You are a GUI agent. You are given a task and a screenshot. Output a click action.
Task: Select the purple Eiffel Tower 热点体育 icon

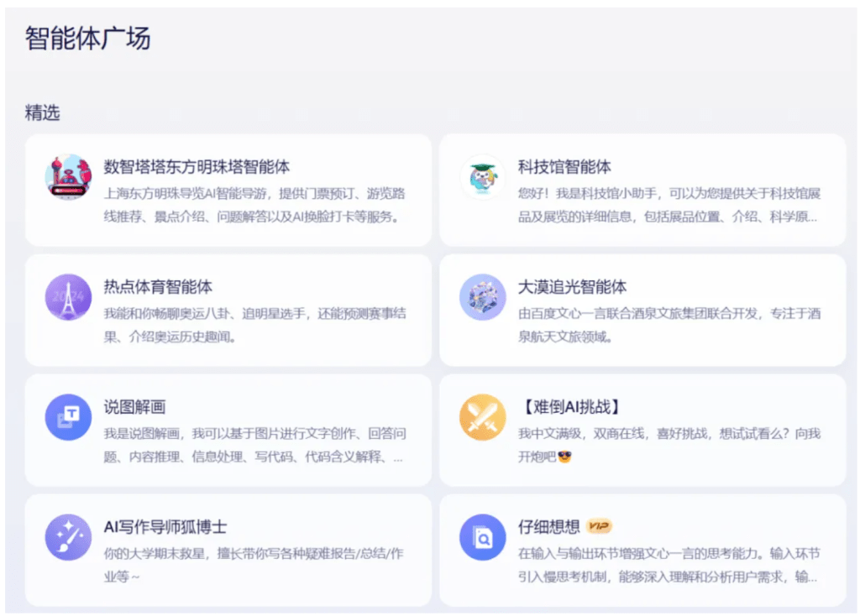pos(68,297)
